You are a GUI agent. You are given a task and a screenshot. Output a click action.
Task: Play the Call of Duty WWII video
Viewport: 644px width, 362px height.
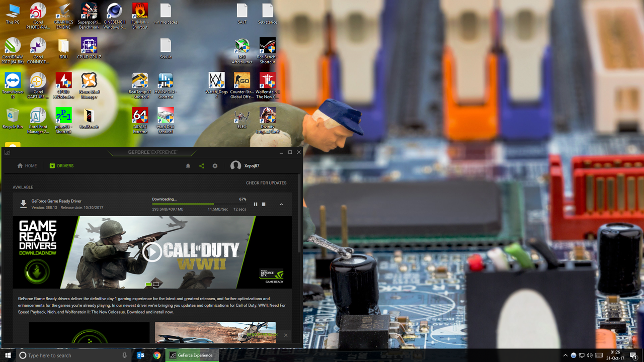point(152,252)
